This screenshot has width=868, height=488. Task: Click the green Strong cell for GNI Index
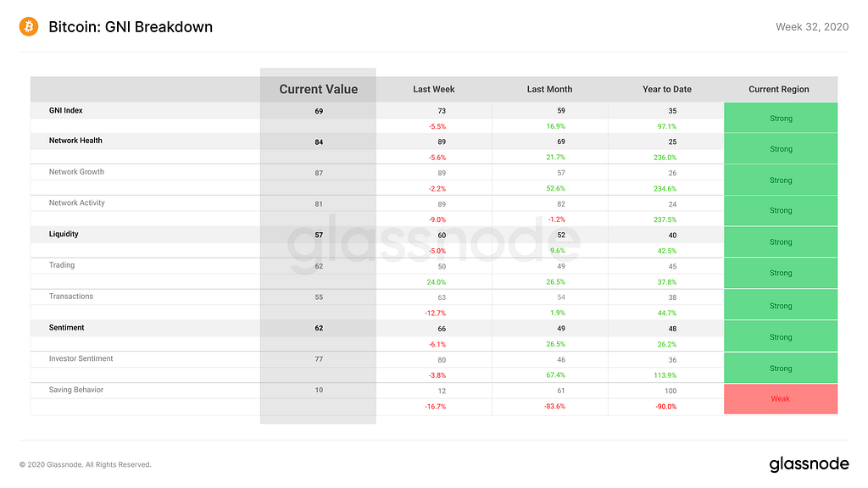pos(780,118)
